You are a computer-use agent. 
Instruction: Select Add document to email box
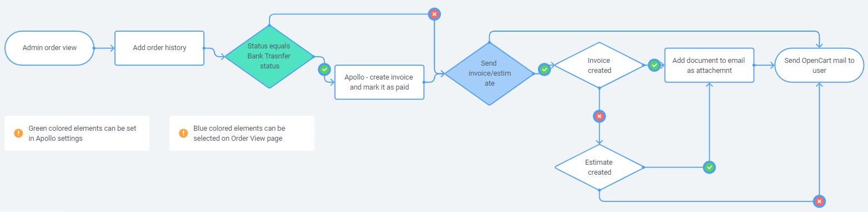pos(709,65)
